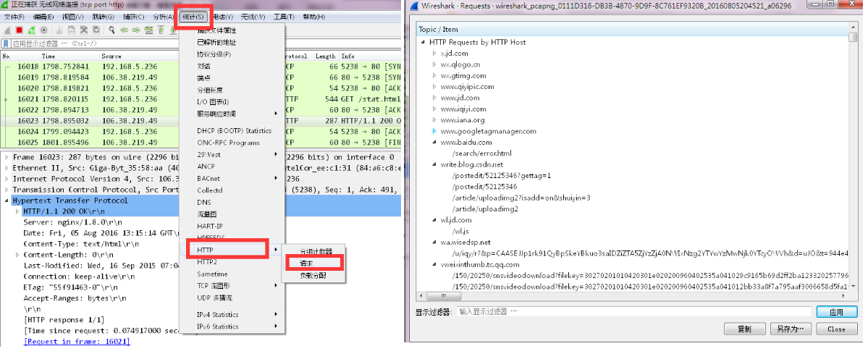Select the /wl.js tree item
Viewport: 868px width, 354px height.
tap(462, 231)
